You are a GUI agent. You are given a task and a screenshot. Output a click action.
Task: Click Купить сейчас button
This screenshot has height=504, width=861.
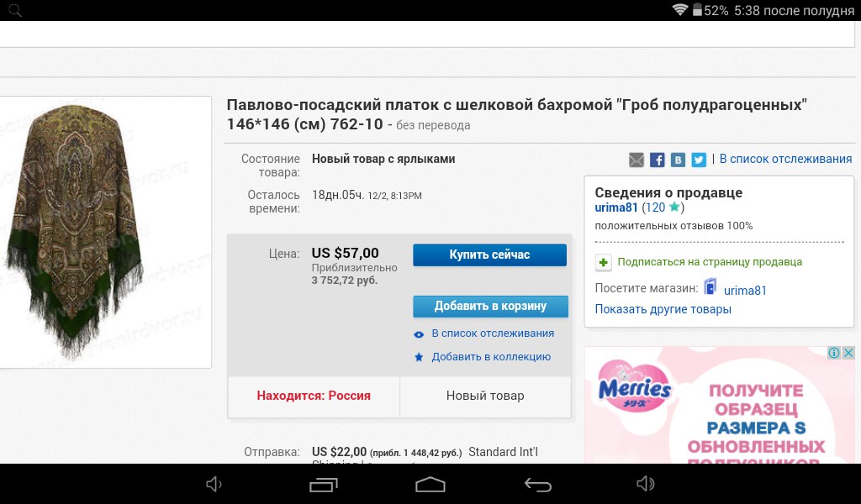490,255
